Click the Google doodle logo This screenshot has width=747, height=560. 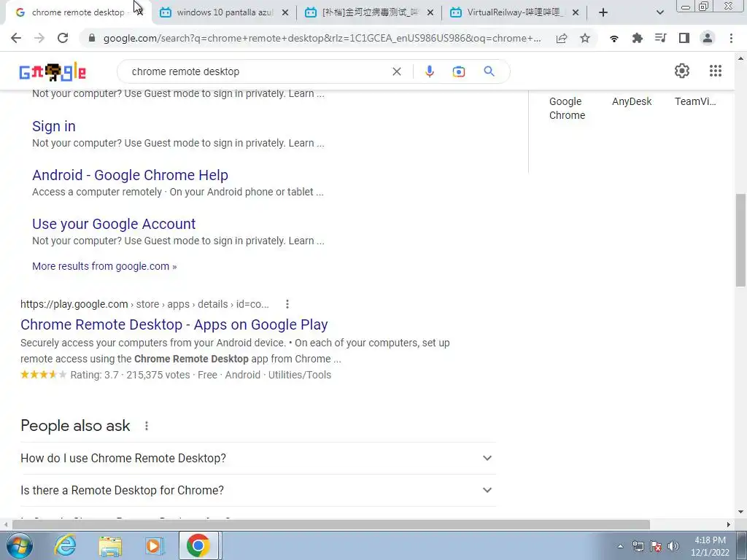tap(53, 72)
